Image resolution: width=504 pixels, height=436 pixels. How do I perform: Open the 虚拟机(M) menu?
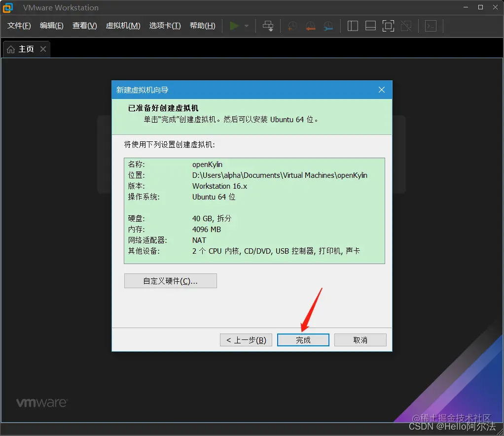[123, 26]
